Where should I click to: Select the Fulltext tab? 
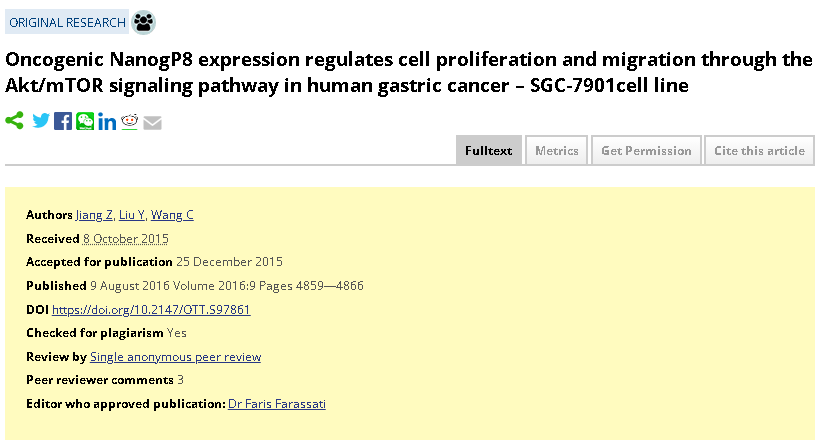pos(488,150)
